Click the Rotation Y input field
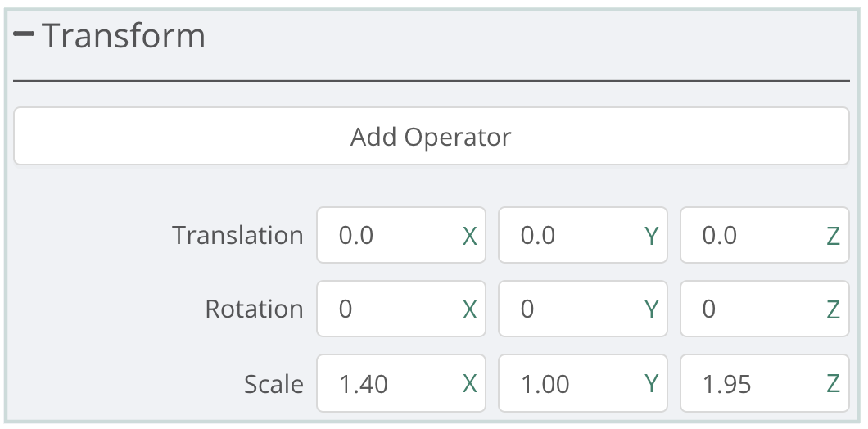 click(x=571, y=309)
